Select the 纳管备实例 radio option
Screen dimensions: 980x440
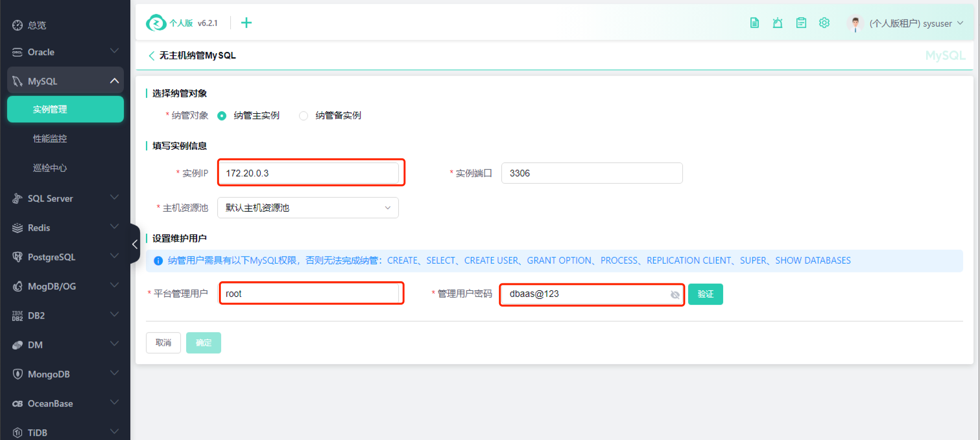point(303,116)
